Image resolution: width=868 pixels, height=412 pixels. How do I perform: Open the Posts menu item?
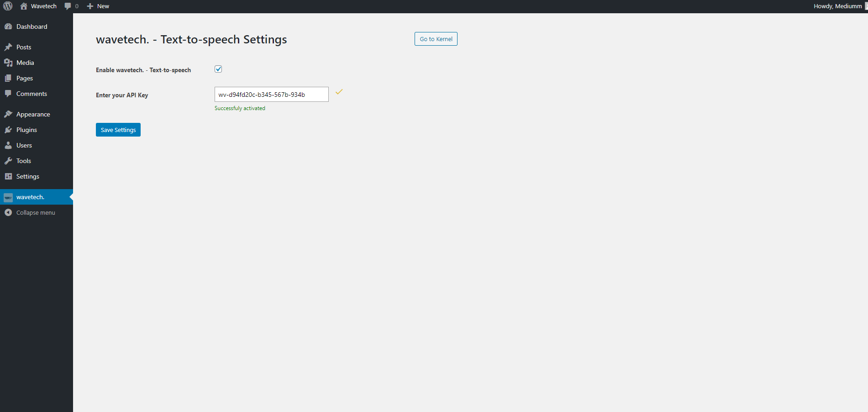(x=37, y=47)
